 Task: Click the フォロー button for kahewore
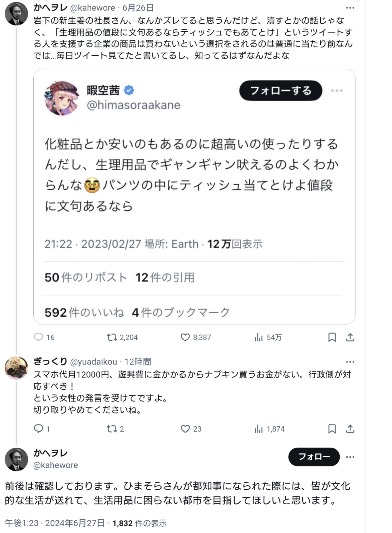(314, 457)
